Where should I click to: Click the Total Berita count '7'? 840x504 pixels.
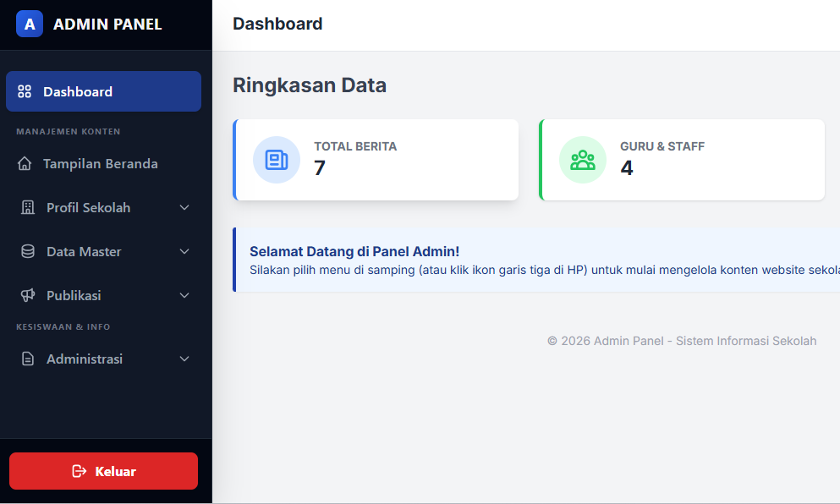click(319, 167)
